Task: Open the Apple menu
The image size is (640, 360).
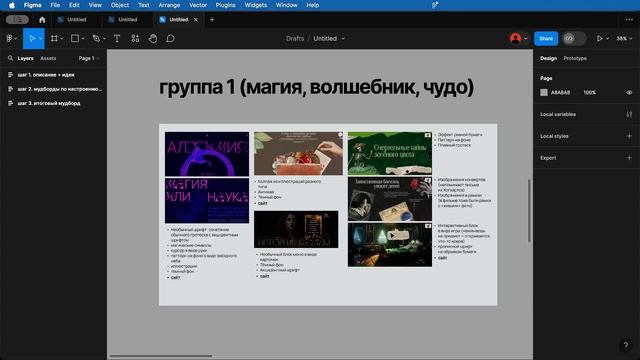Action: (12, 5)
